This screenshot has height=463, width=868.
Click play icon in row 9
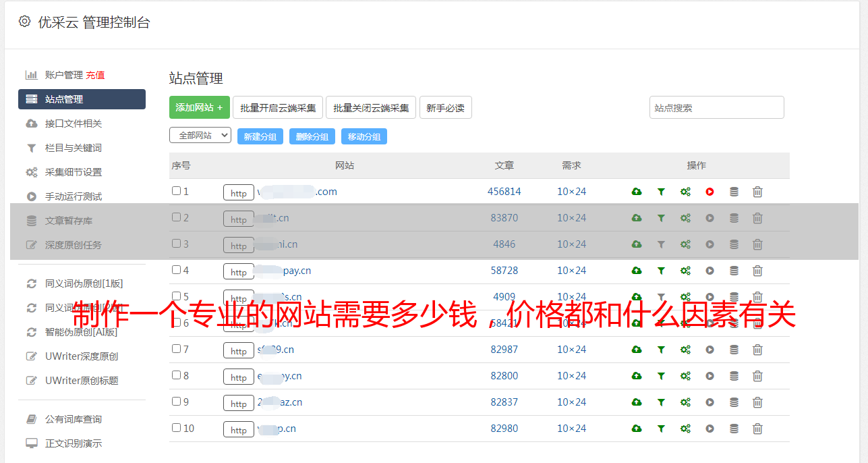point(710,402)
